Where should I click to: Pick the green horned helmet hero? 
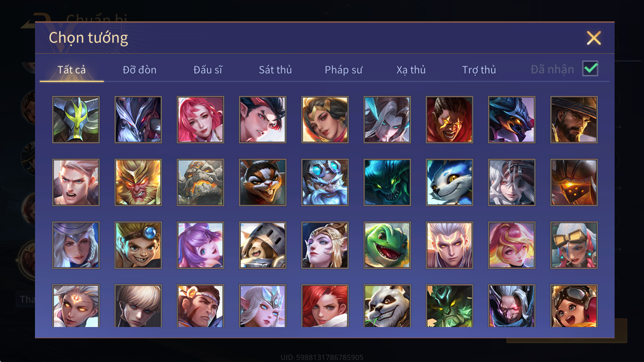coord(76,119)
